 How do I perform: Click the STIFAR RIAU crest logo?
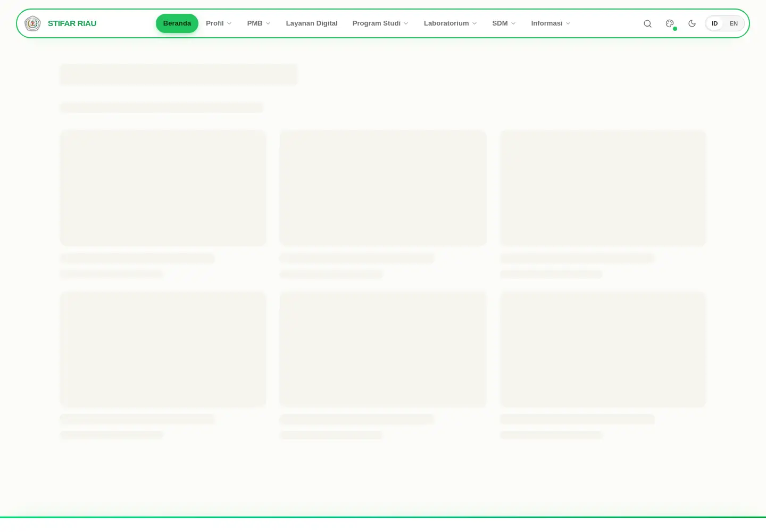point(32,23)
